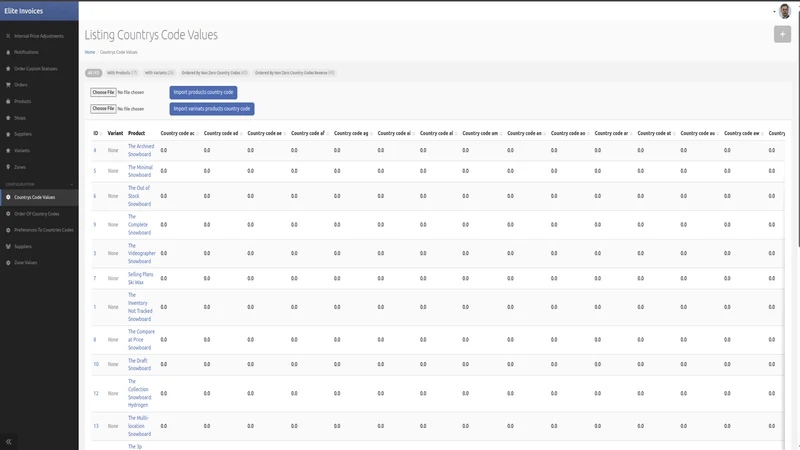
Task: Click the Products bag icon
Action: coord(8,102)
